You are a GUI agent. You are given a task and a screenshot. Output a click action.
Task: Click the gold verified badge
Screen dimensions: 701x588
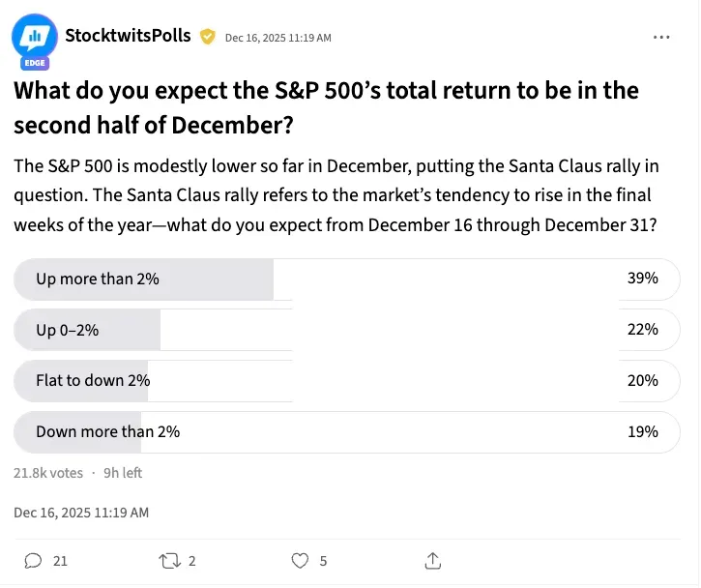[x=207, y=37]
